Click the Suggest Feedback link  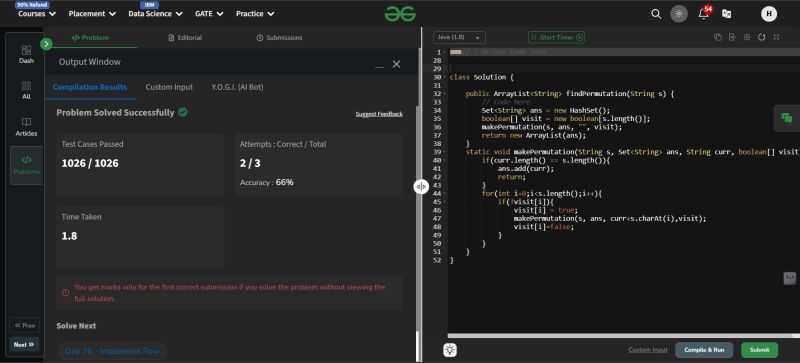click(379, 114)
